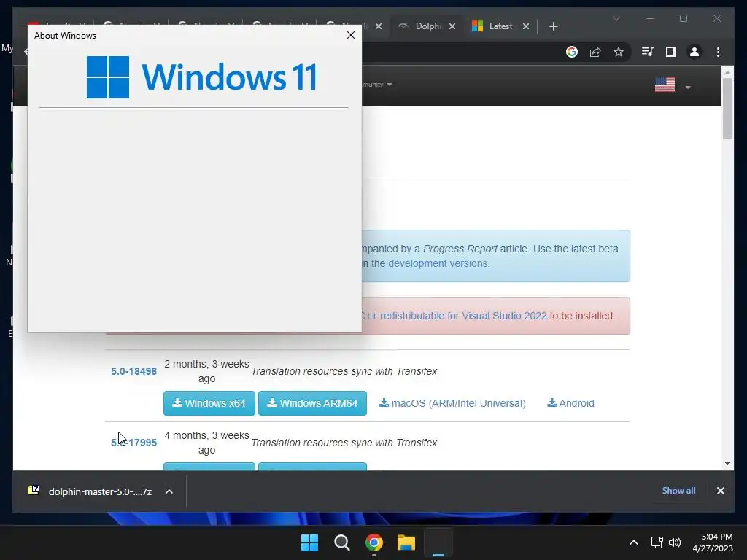Download Android build of 5.0-18498
Viewport: 747px width, 560px height.
(570, 403)
